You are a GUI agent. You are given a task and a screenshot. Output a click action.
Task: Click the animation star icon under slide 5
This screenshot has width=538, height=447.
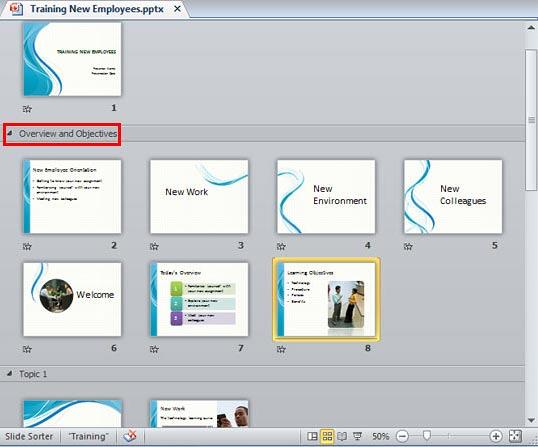[408, 246]
